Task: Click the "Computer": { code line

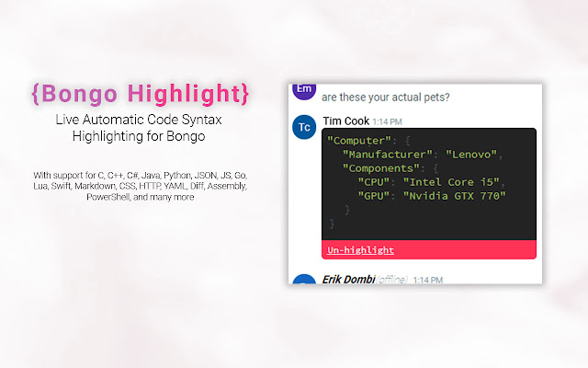Action: click(368, 141)
